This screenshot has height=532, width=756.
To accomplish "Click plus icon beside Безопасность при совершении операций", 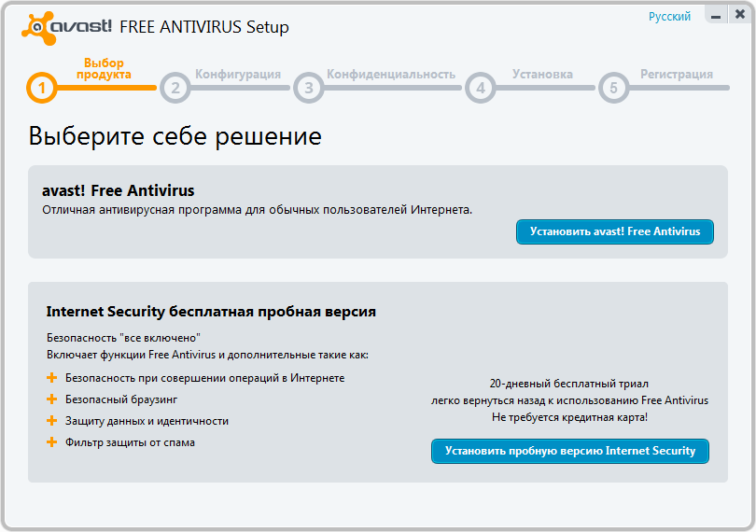I will (52, 378).
